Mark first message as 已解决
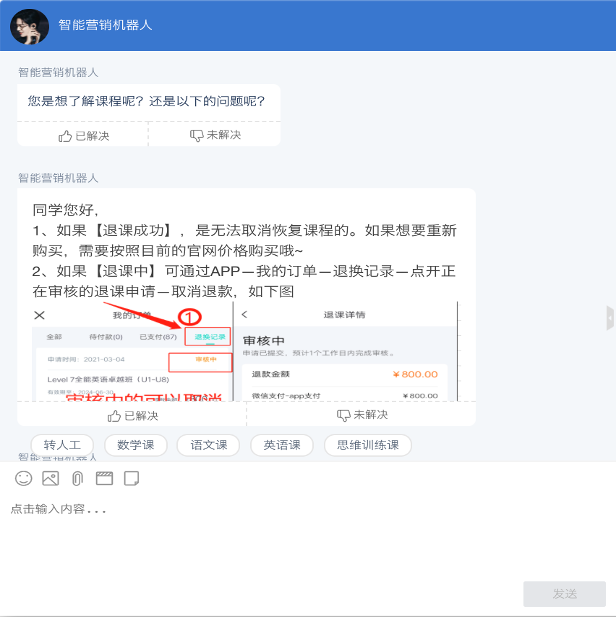This screenshot has width=616, height=618. (84, 136)
